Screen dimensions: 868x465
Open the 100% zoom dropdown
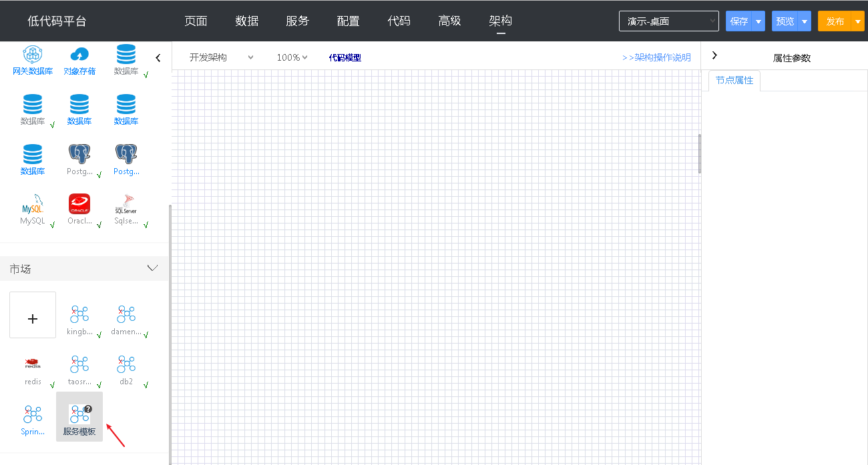pyautogui.click(x=292, y=57)
